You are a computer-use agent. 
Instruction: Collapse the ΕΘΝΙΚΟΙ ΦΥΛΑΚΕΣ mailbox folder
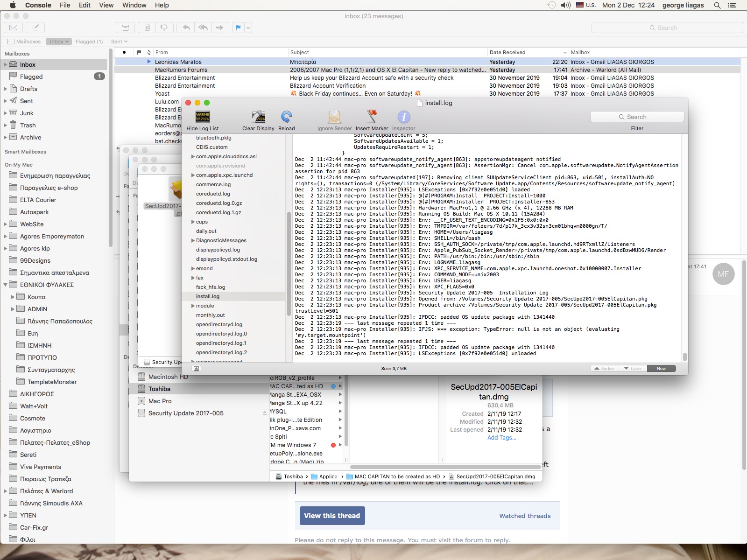point(6,285)
